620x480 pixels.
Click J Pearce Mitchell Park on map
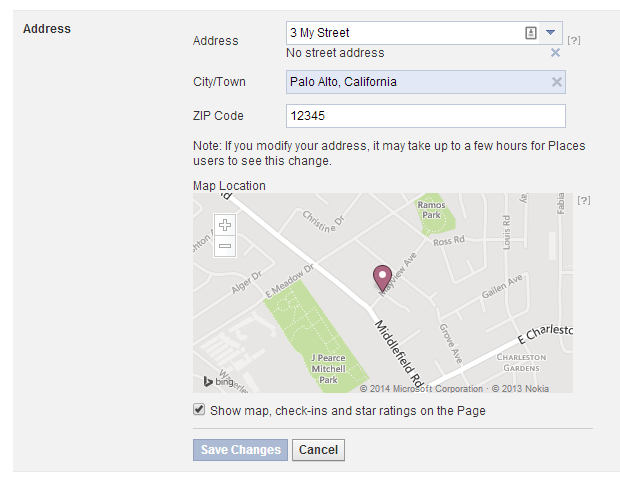point(328,369)
